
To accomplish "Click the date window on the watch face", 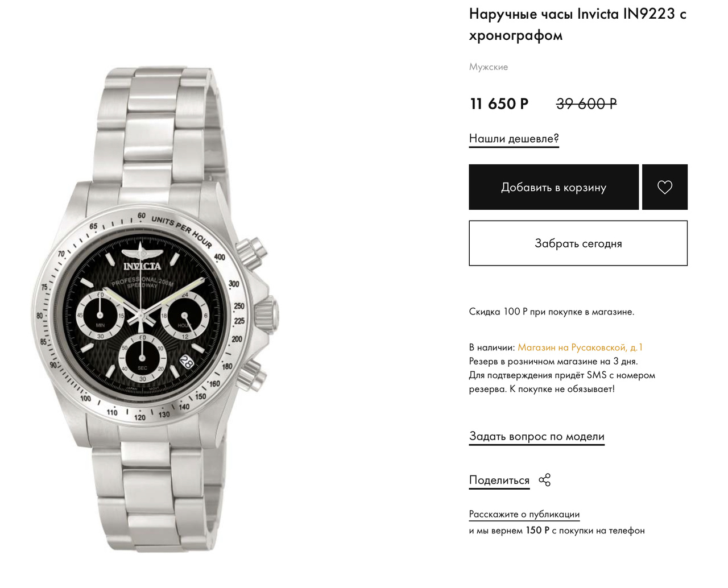I will click(x=187, y=361).
